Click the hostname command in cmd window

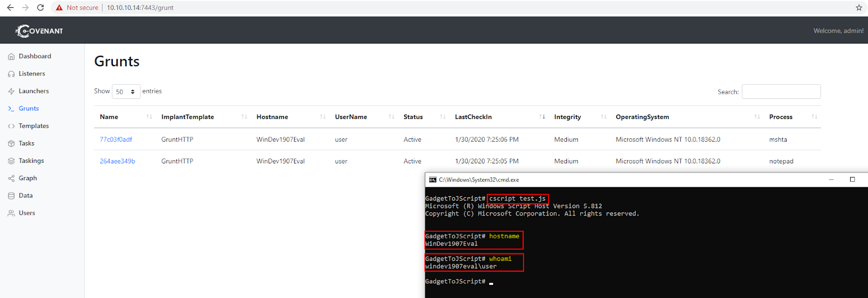(x=504, y=236)
